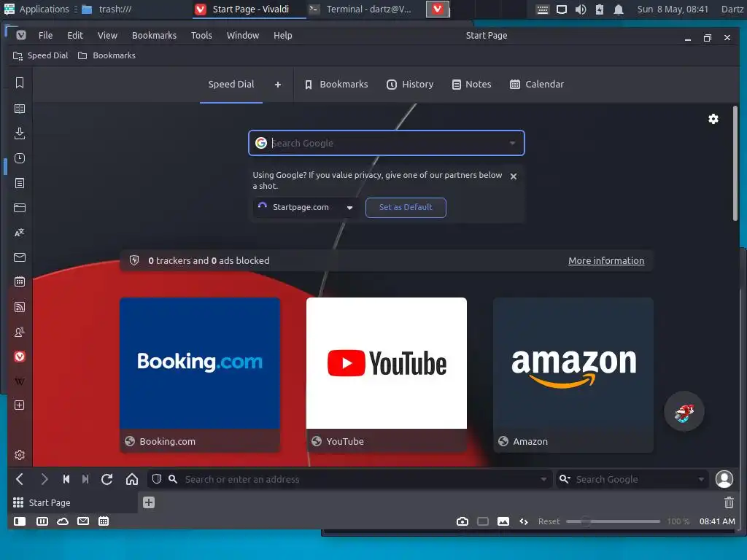Open the Edit menu
The height and width of the screenshot is (560, 747).
(75, 35)
